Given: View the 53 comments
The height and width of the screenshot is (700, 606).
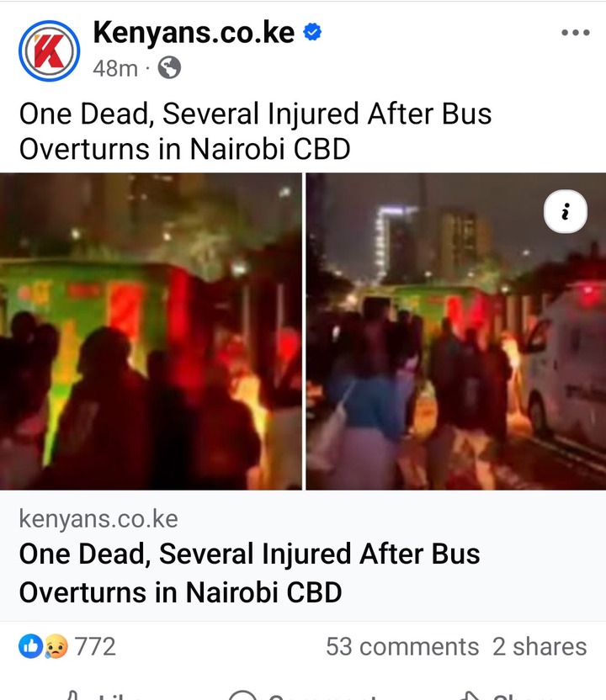Looking at the screenshot, I should click(x=402, y=646).
